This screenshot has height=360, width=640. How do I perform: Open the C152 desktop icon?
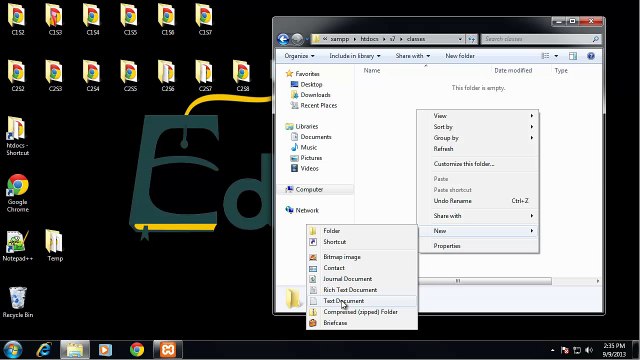point(17,19)
